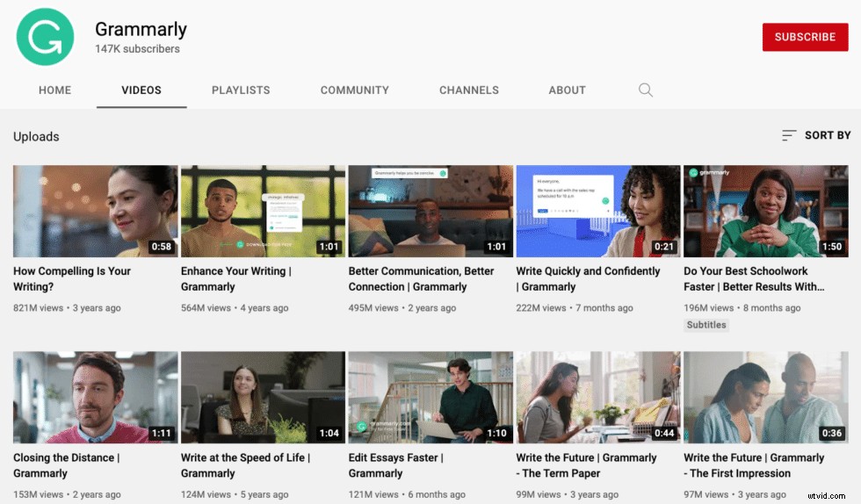Image resolution: width=861 pixels, height=504 pixels.
Task: Click the '147K subscribers' text
Action: (137, 49)
